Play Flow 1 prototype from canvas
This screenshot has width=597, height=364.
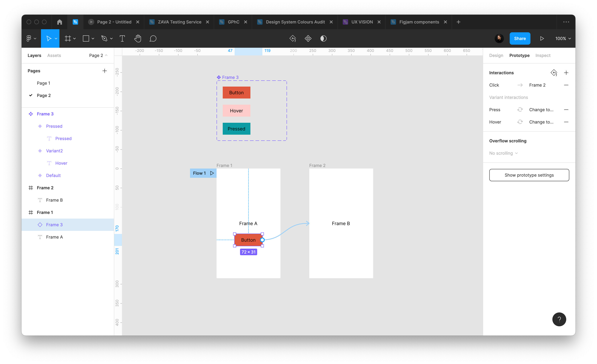click(x=212, y=173)
